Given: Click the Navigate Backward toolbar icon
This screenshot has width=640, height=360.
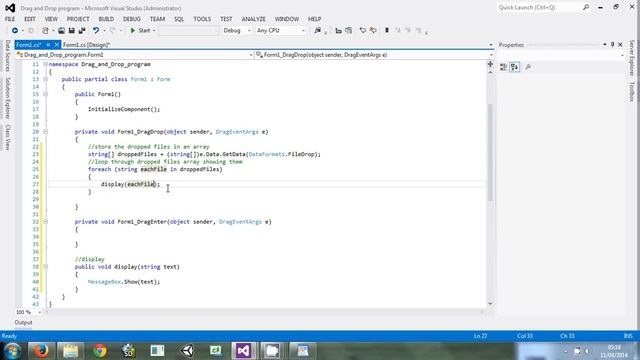Looking at the screenshot, I should (x=15, y=31).
